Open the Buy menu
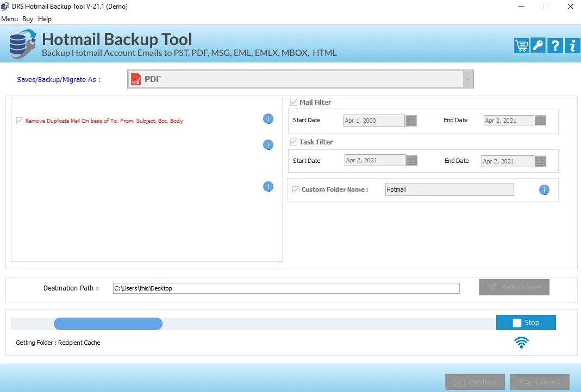Viewport: 581px width, 392px height. point(28,19)
